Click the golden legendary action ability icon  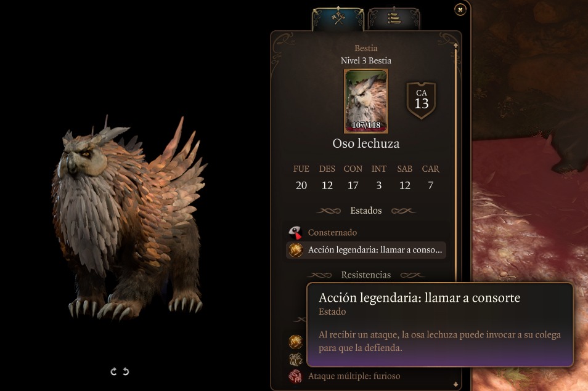(295, 342)
